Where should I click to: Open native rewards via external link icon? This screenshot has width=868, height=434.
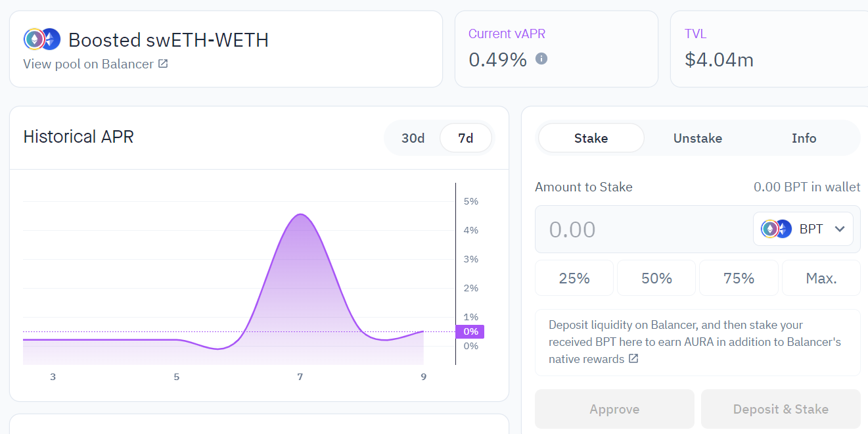coord(632,358)
